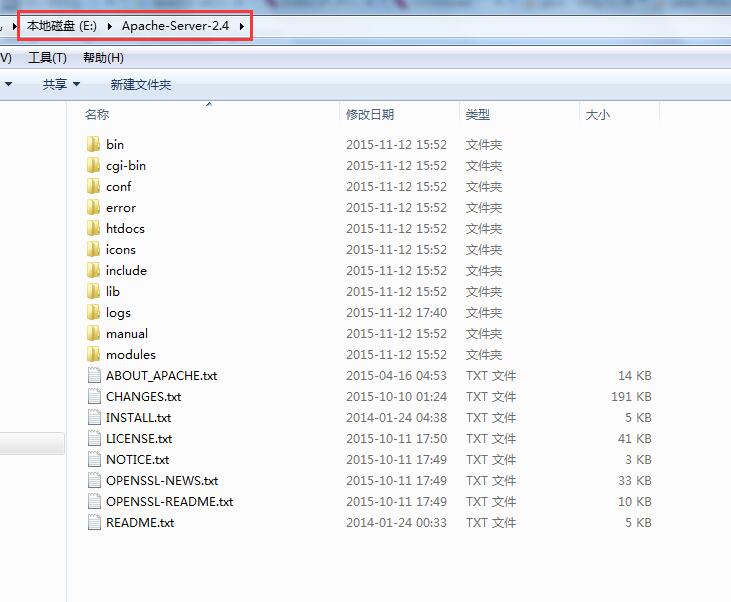Select the icons folder icon
The width and height of the screenshot is (731, 602).
click(93, 249)
